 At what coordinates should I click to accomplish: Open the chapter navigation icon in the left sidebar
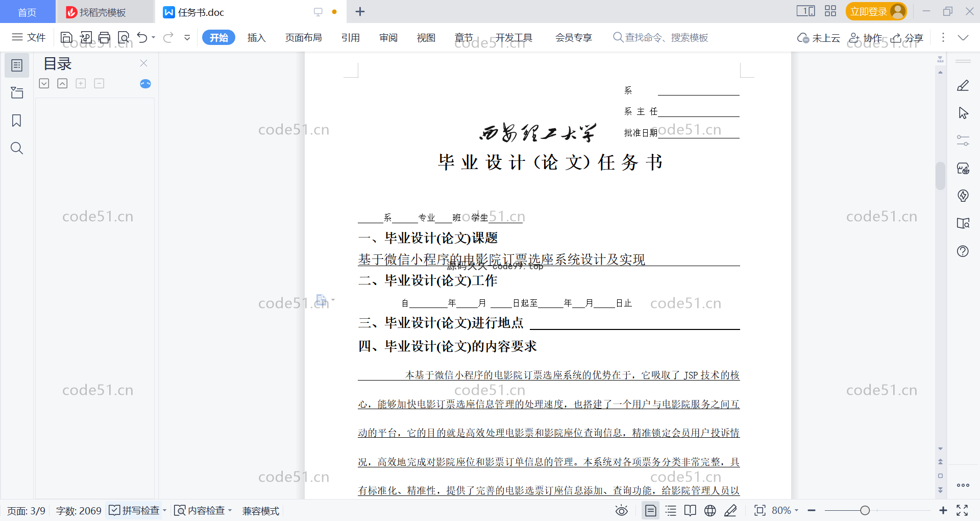coord(17,93)
